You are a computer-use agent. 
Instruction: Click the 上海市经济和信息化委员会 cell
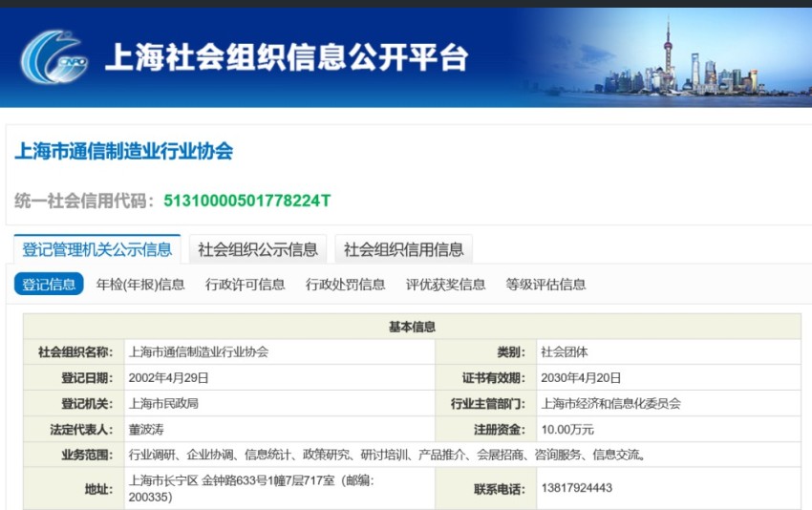click(x=669, y=403)
